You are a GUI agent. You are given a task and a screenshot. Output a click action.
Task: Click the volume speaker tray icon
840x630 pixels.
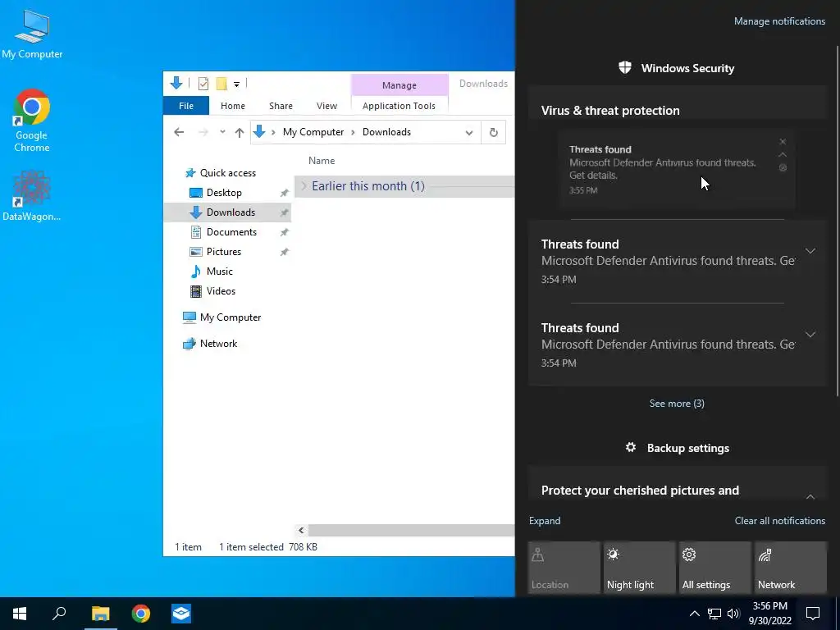pos(733,614)
